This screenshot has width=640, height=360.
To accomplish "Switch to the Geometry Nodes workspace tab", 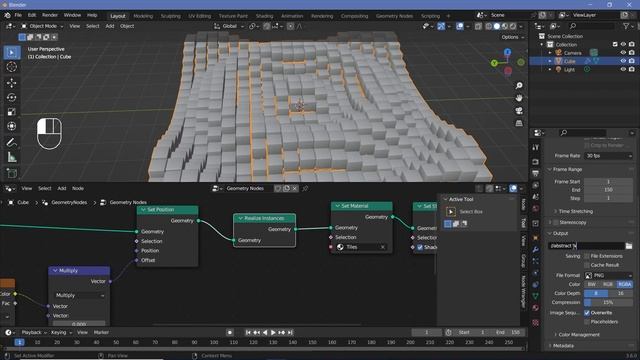I will pos(394,16).
